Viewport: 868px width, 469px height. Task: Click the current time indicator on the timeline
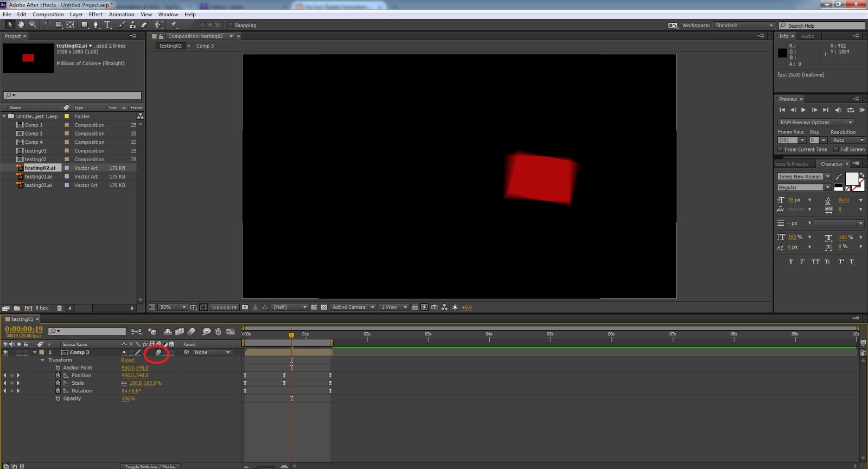(x=291, y=335)
